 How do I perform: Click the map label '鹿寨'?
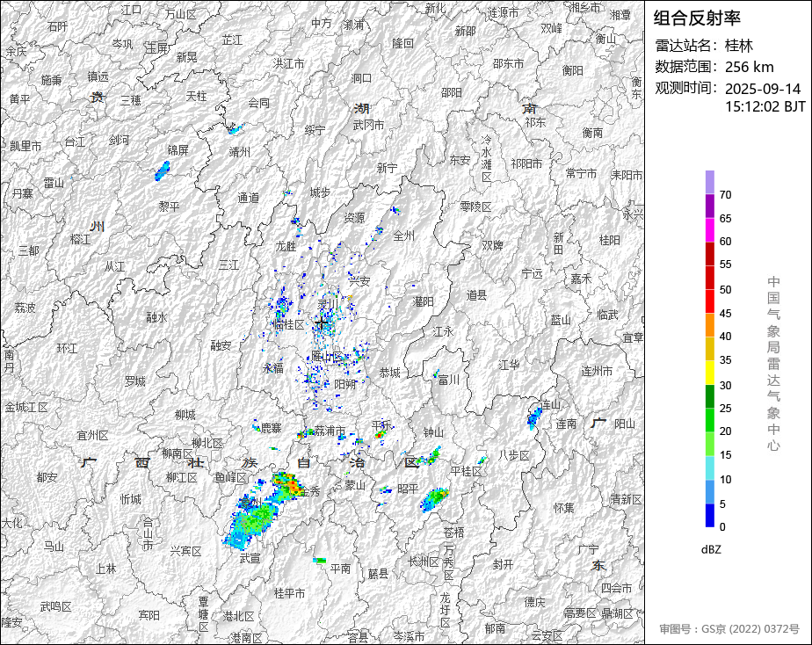pos(271,428)
